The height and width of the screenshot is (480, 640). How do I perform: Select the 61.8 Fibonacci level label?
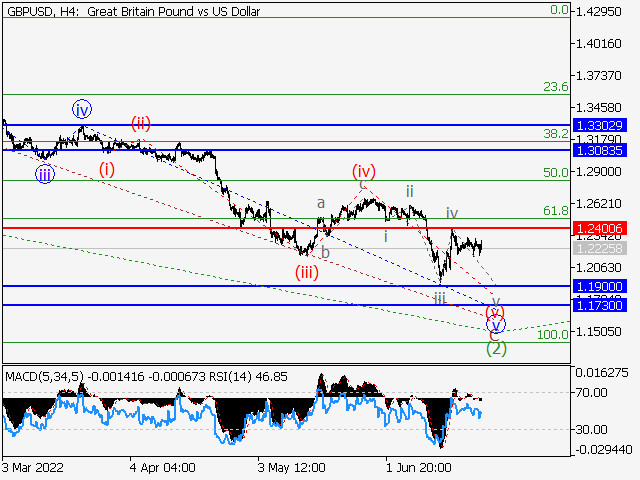556,211
